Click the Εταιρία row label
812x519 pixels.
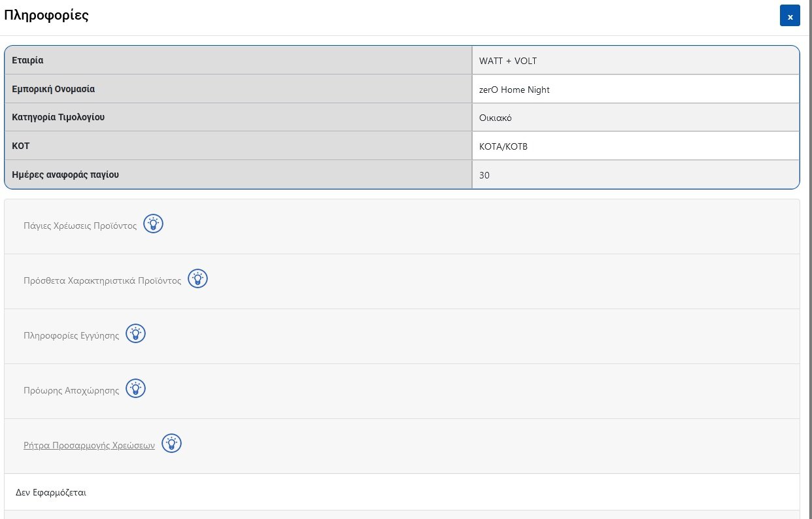27,60
